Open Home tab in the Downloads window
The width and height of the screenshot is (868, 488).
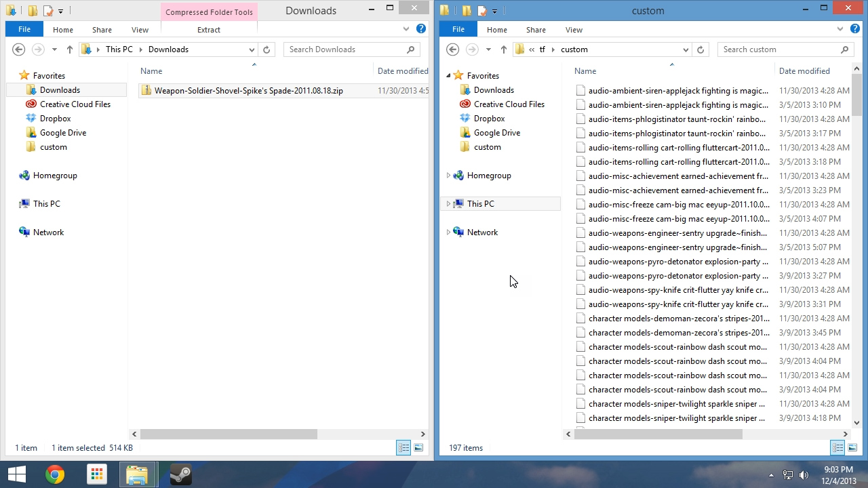[x=63, y=29]
